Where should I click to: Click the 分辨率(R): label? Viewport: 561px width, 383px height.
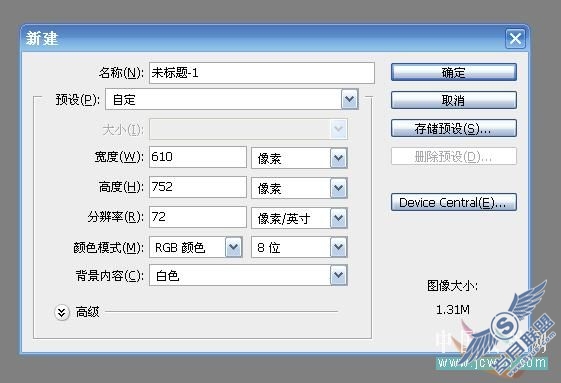pos(116,217)
